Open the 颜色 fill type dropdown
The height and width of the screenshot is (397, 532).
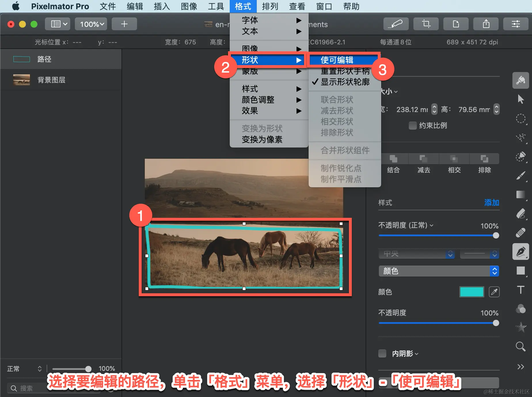[439, 271]
